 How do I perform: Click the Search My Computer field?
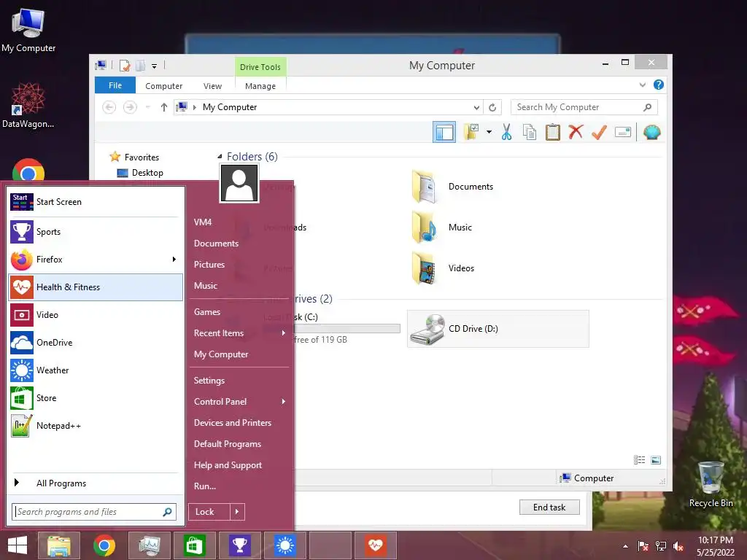584,107
